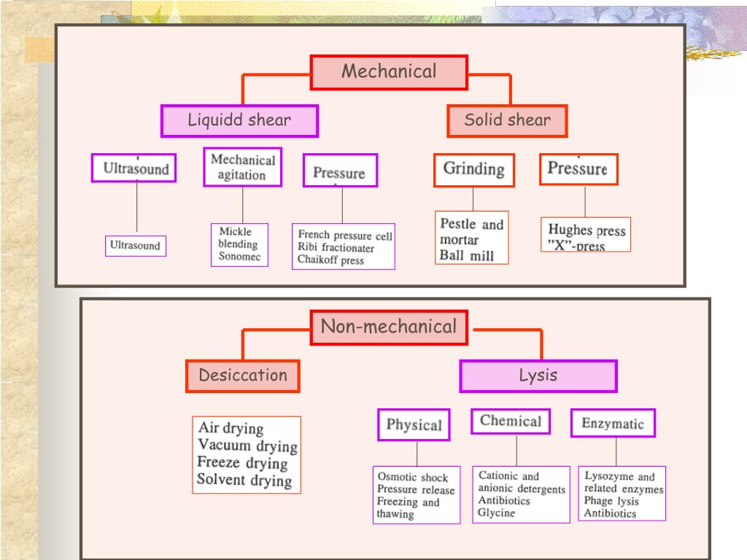The width and height of the screenshot is (747, 560).
Task: Click the Mechanical agitation box
Action: coord(243,167)
